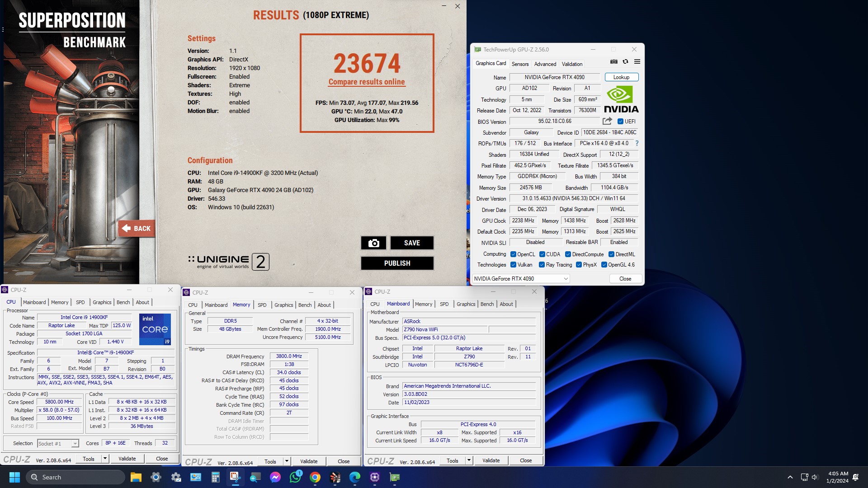Click the BIOS share/export icon in GPU-Z

point(607,121)
